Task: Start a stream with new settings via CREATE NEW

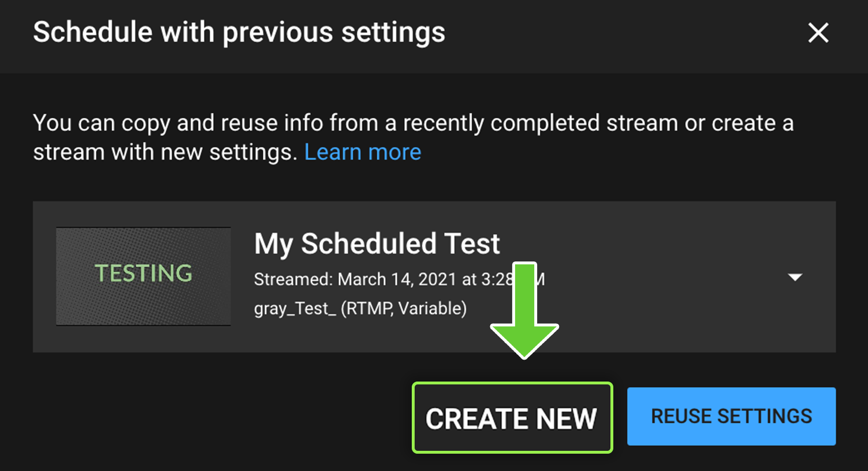Action: (512, 417)
